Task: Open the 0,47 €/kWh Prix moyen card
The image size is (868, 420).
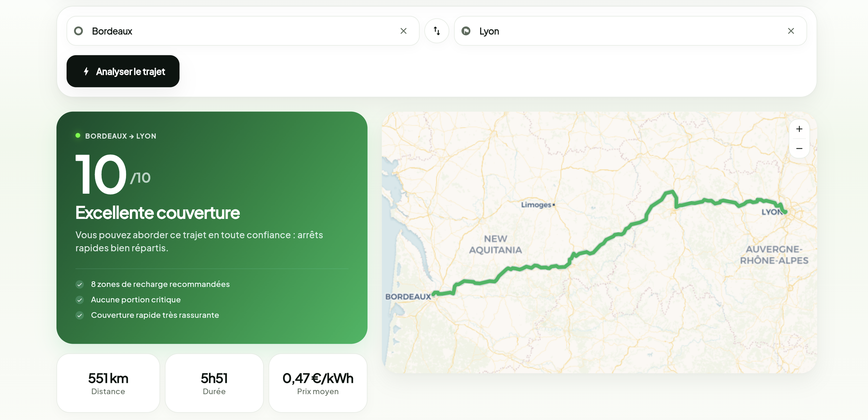Action: (318, 383)
